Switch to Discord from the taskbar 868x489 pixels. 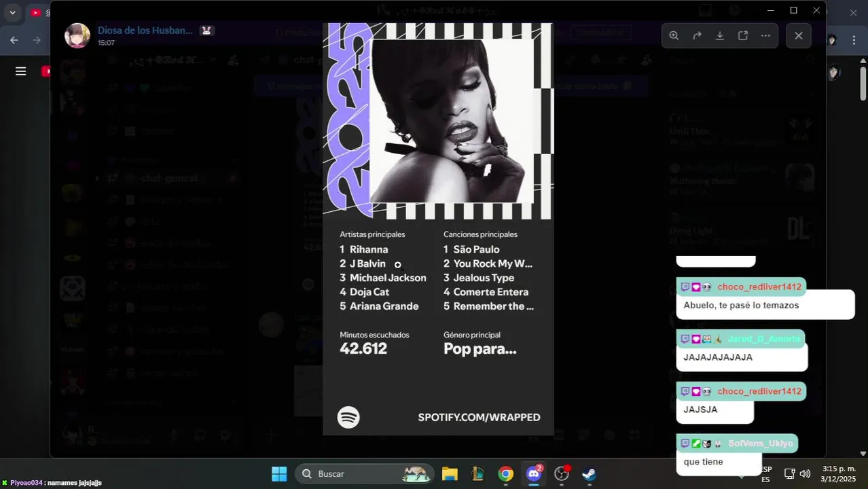(x=534, y=473)
